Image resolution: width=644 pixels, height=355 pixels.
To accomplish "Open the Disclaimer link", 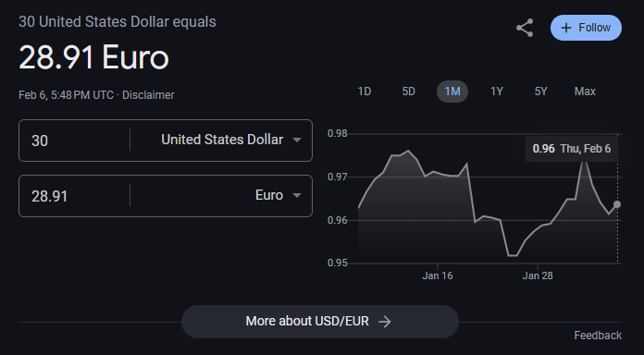I will click(x=148, y=95).
